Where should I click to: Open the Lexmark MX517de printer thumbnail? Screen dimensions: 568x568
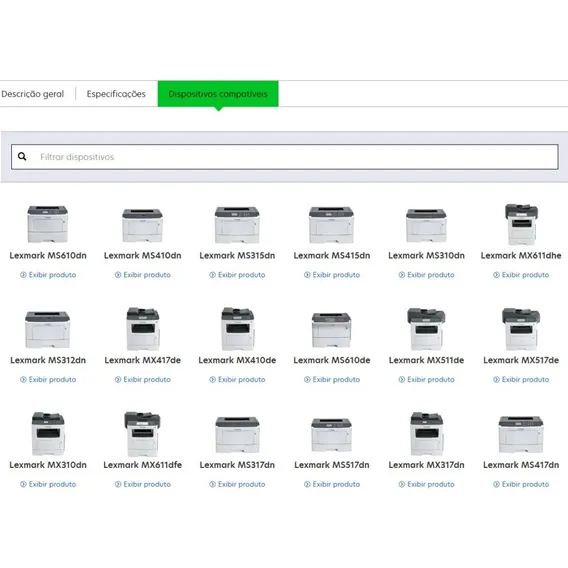click(521, 329)
